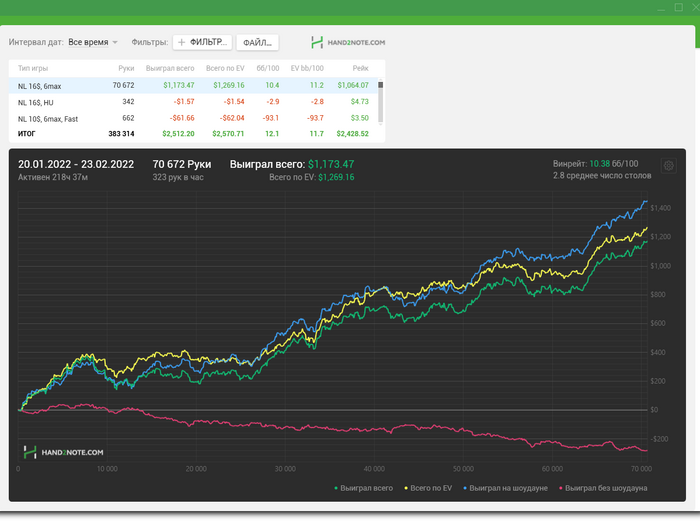The image size is (700, 521).
Task: Click the '-$61.66' winnings cell
Action: click(x=182, y=118)
